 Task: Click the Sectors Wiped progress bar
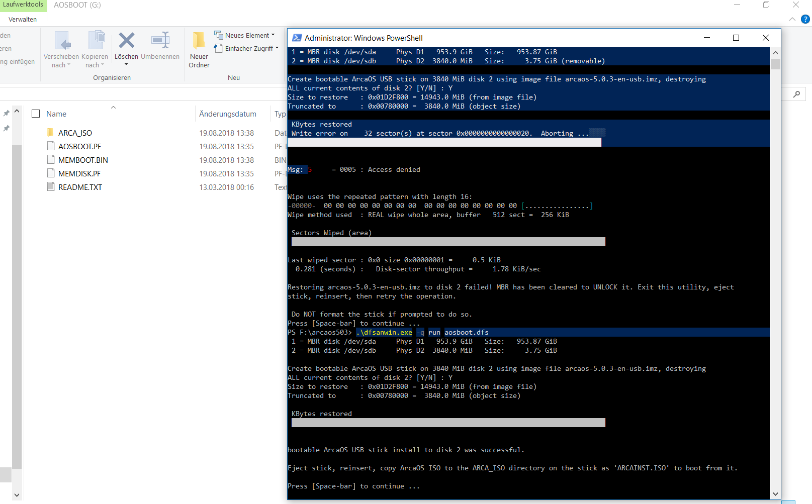click(x=448, y=242)
